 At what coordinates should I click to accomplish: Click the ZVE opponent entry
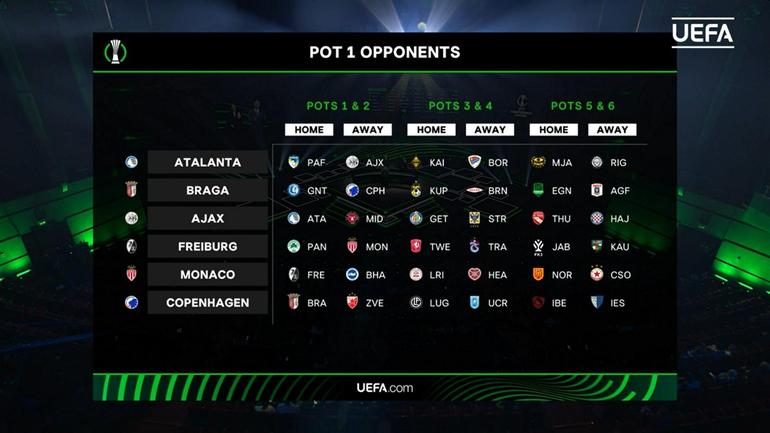(365, 303)
